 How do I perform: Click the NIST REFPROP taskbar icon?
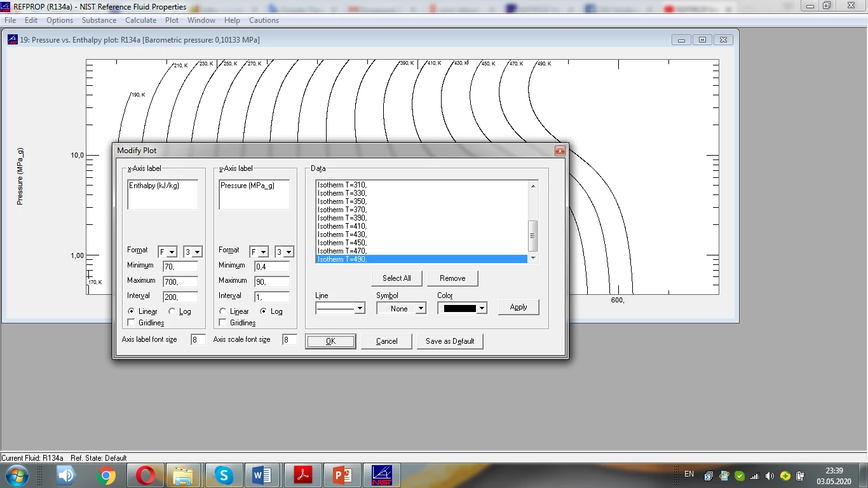tap(382, 475)
